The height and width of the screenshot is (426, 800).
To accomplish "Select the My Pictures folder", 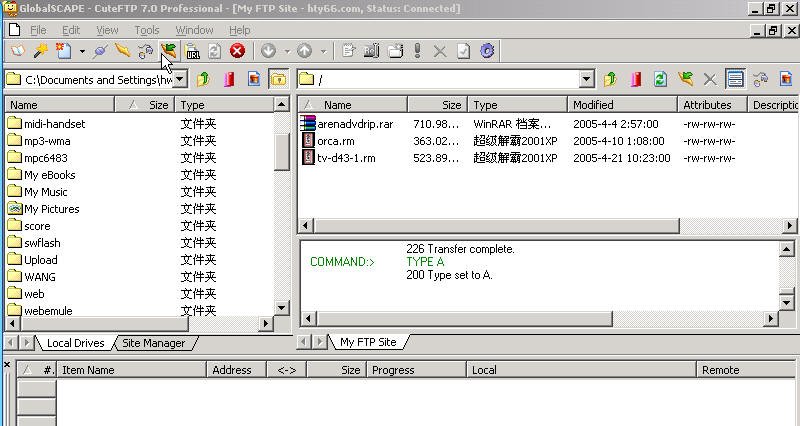I will pyautogui.click(x=52, y=209).
